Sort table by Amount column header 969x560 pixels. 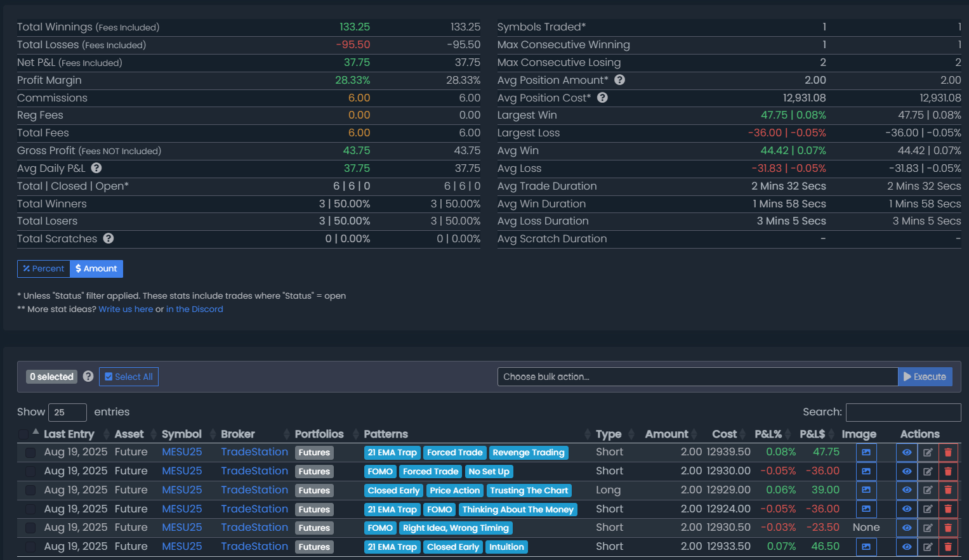pos(666,434)
